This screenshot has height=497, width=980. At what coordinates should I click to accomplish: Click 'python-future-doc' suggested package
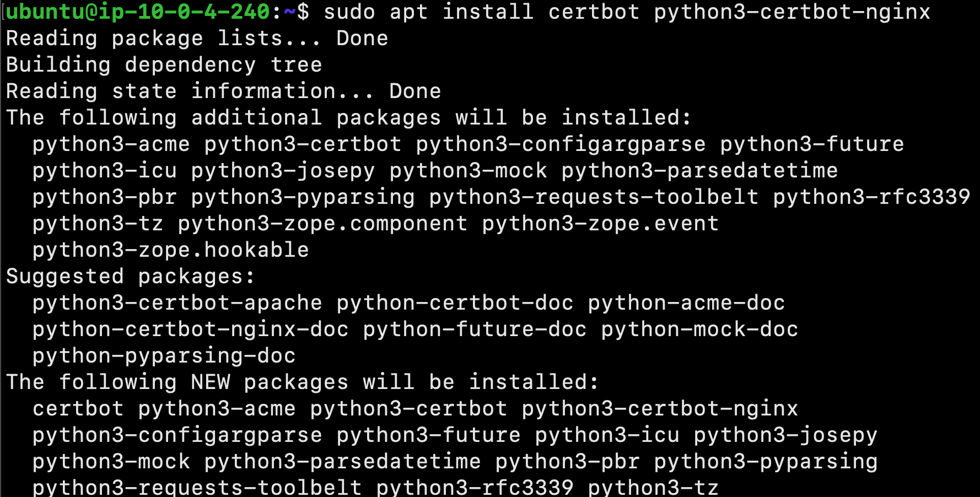(x=475, y=329)
